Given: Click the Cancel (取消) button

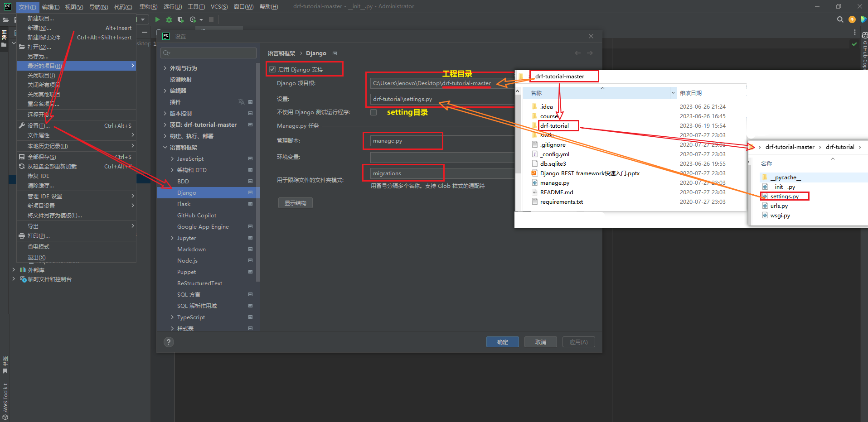Looking at the screenshot, I should coord(541,342).
